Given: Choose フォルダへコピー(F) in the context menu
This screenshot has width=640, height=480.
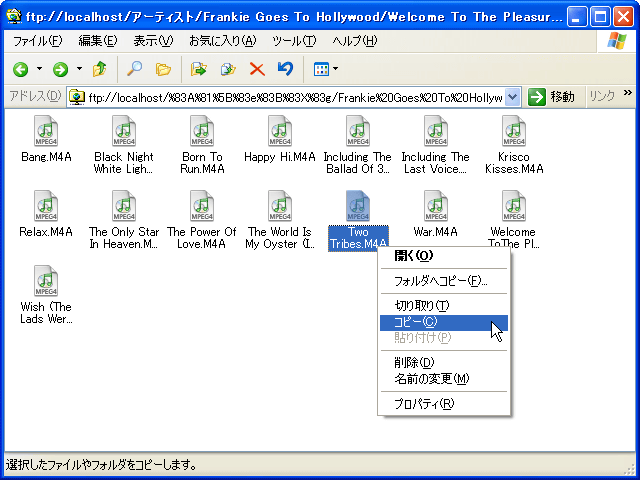Looking at the screenshot, I should click(x=444, y=281).
